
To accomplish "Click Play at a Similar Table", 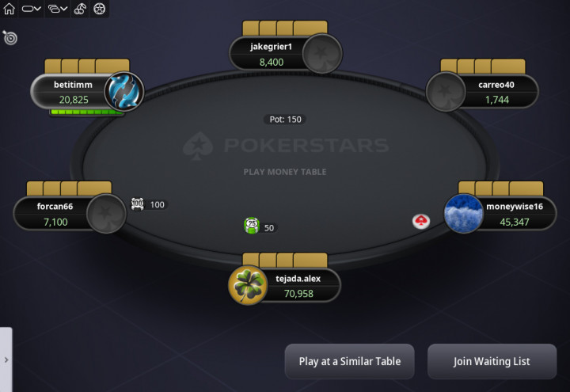I will [x=349, y=361].
